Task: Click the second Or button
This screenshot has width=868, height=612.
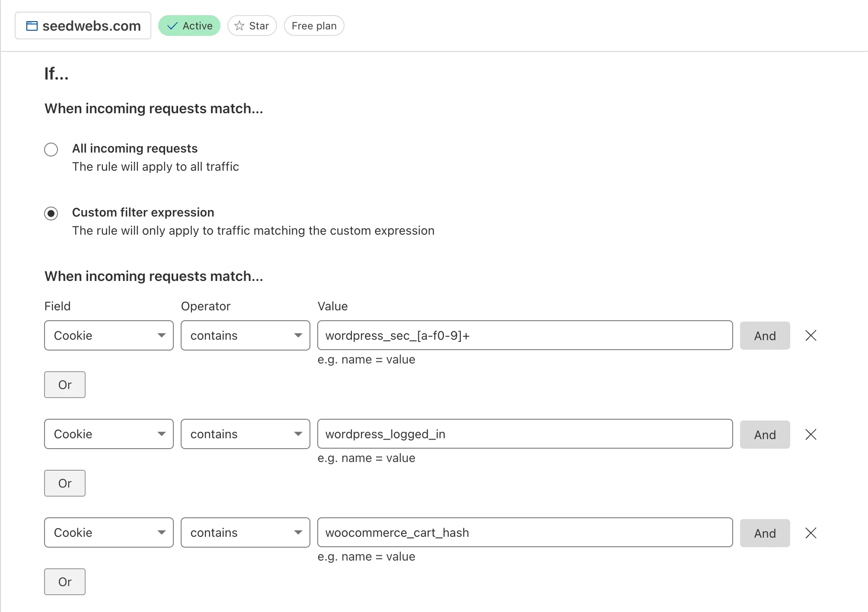Action: point(64,483)
